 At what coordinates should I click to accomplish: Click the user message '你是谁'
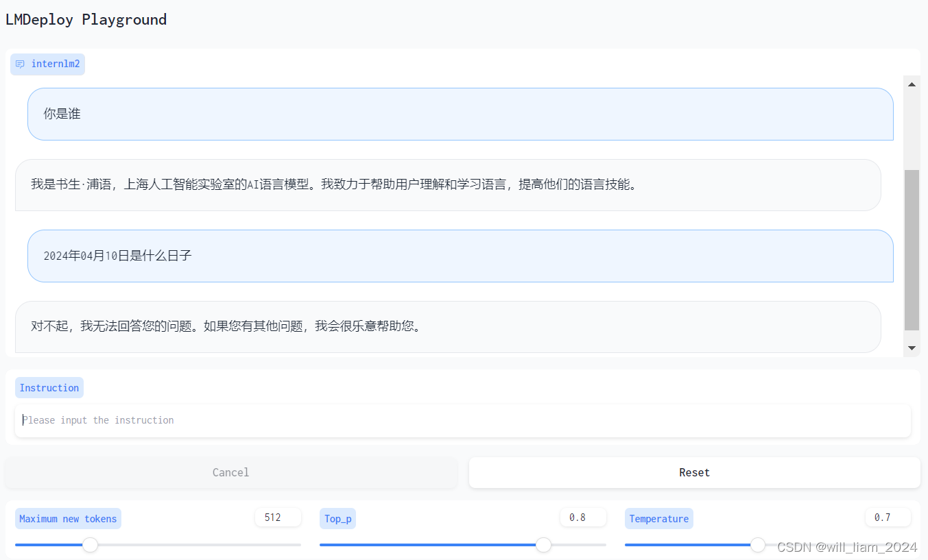point(460,114)
